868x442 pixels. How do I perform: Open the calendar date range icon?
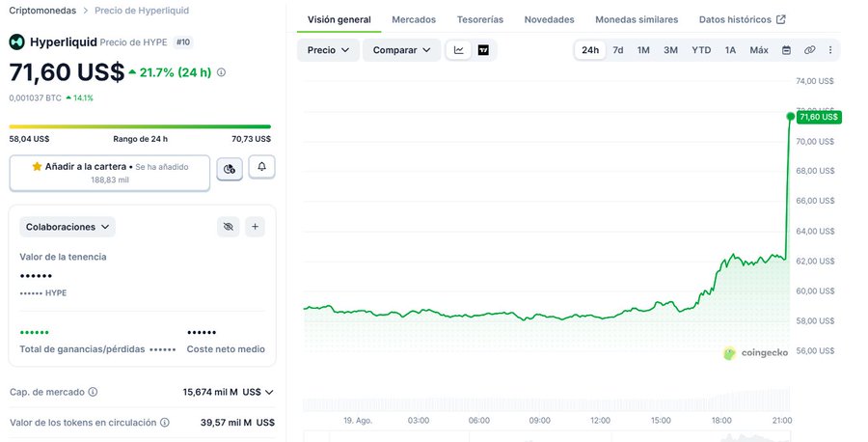[x=786, y=50]
